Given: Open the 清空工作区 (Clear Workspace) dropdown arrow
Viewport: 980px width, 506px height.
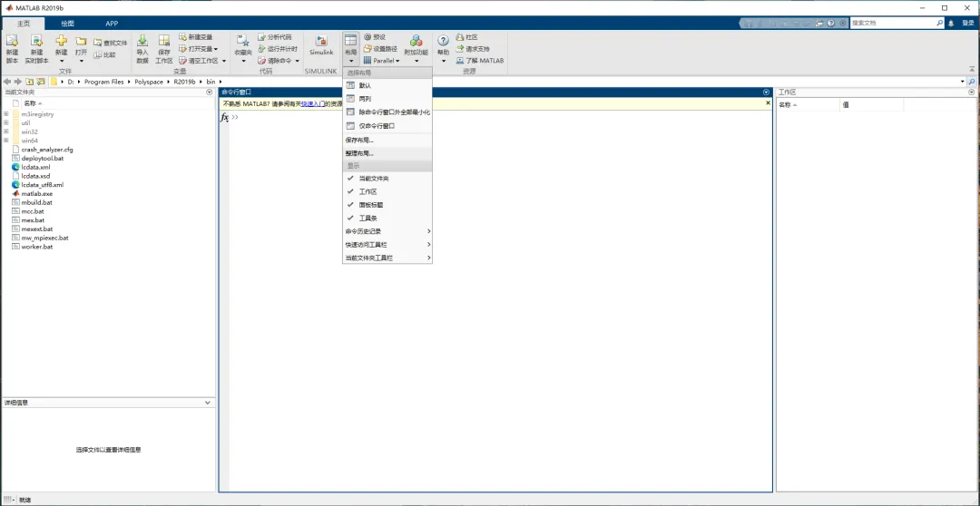Looking at the screenshot, I should pyautogui.click(x=223, y=61).
